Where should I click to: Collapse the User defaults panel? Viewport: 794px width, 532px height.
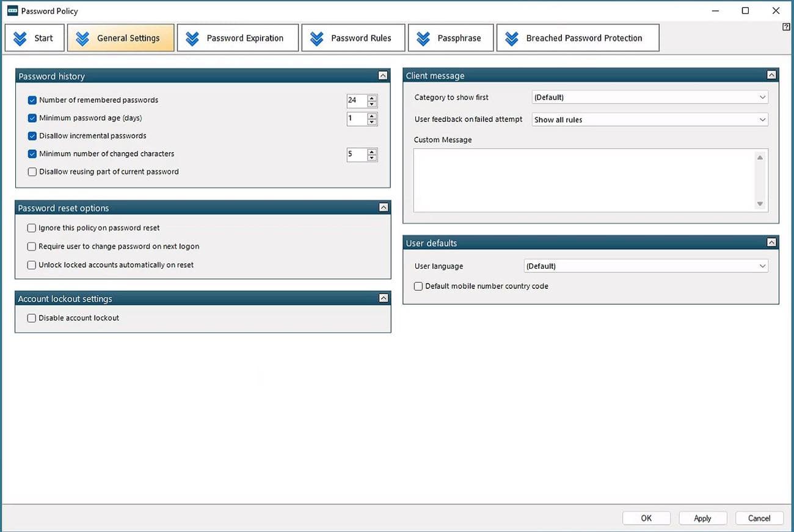[x=771, y=242]
